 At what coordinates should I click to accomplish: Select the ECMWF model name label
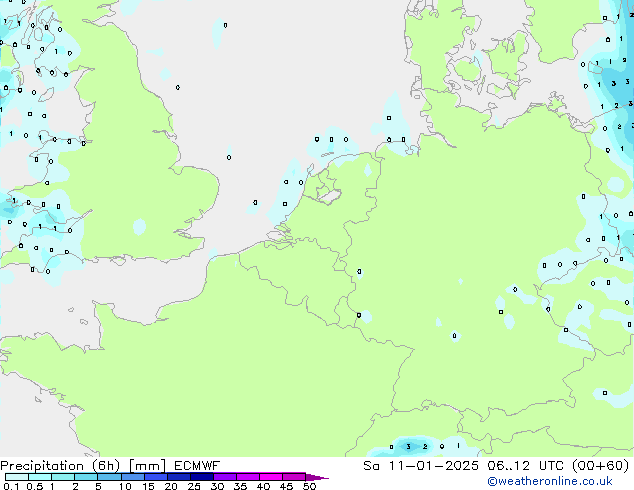[198, 465]
